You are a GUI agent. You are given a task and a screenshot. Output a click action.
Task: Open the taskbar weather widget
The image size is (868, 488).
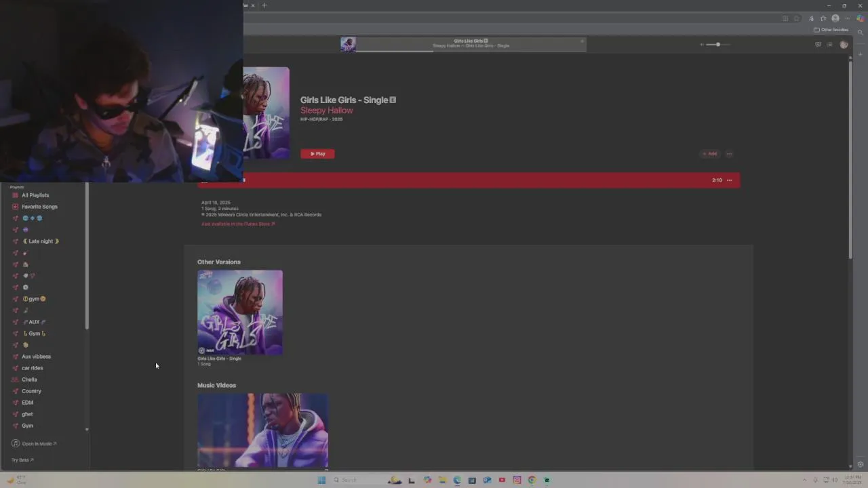16,480
